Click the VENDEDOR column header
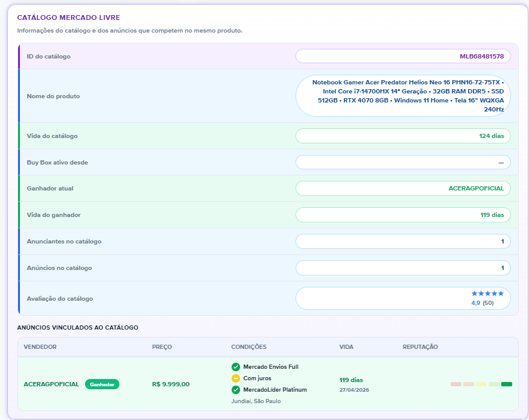The image size is (529, 420). (40, 347)
